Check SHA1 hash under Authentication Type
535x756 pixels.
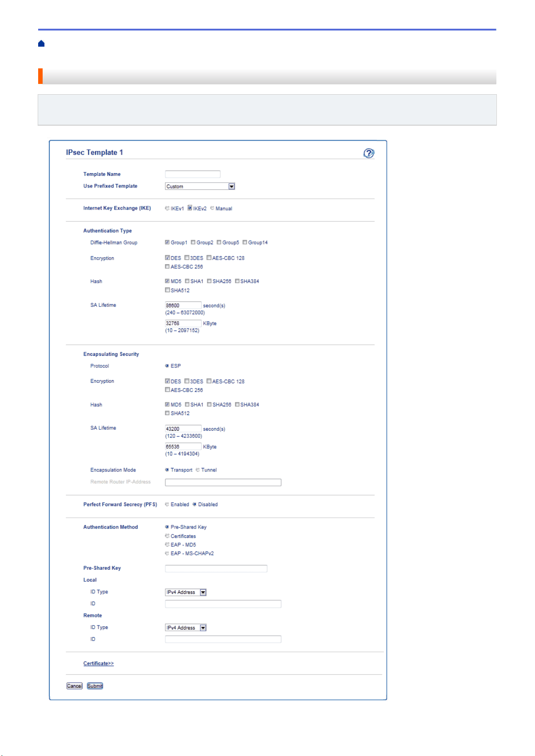tap(187, 281)
